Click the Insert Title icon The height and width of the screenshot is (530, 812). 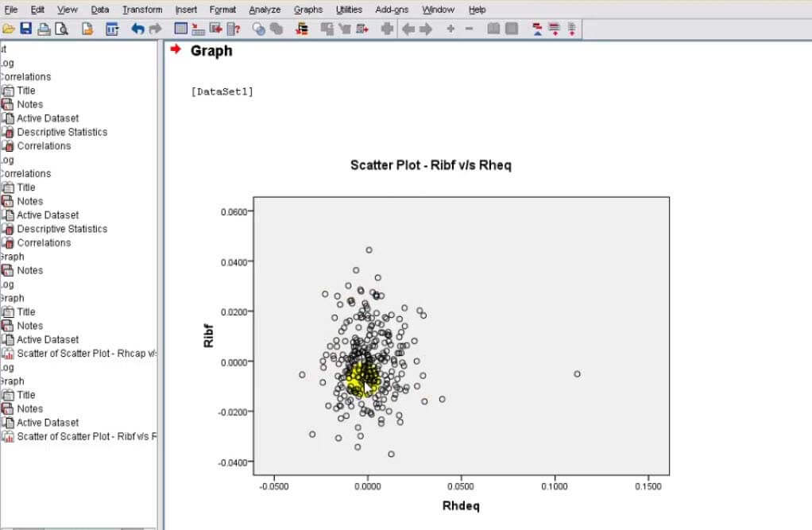(x=555, y=29)
